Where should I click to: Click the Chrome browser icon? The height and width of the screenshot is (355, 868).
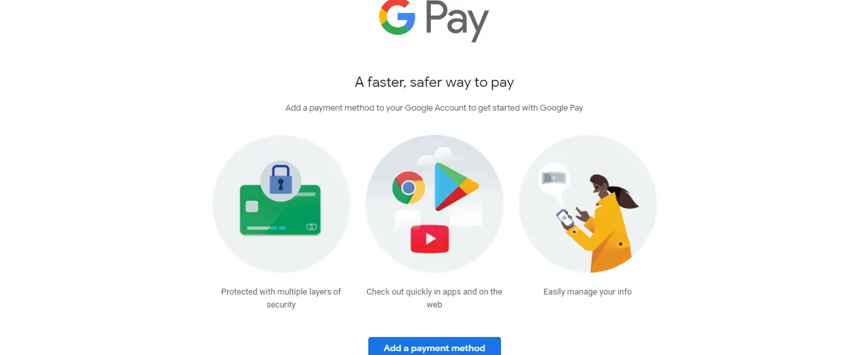coord(408,188)
